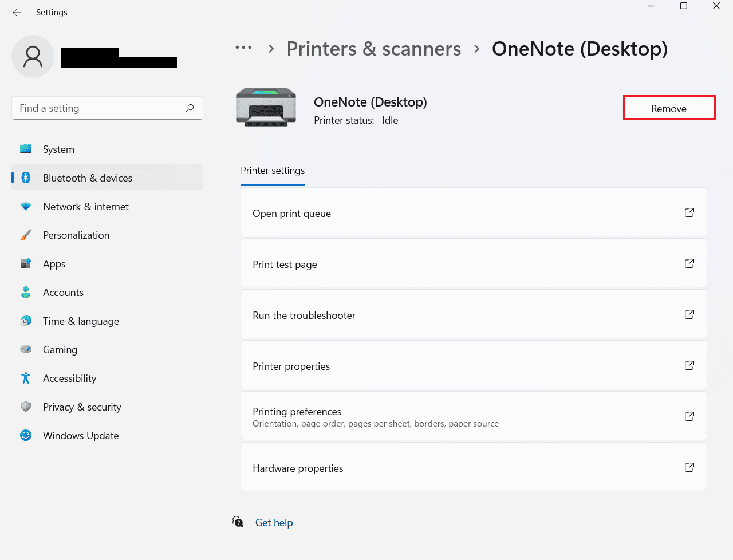Focus the Find a setting search box
Image resolution: width=733 pixels, height=560 pixels.
click(x=107, y=108)
